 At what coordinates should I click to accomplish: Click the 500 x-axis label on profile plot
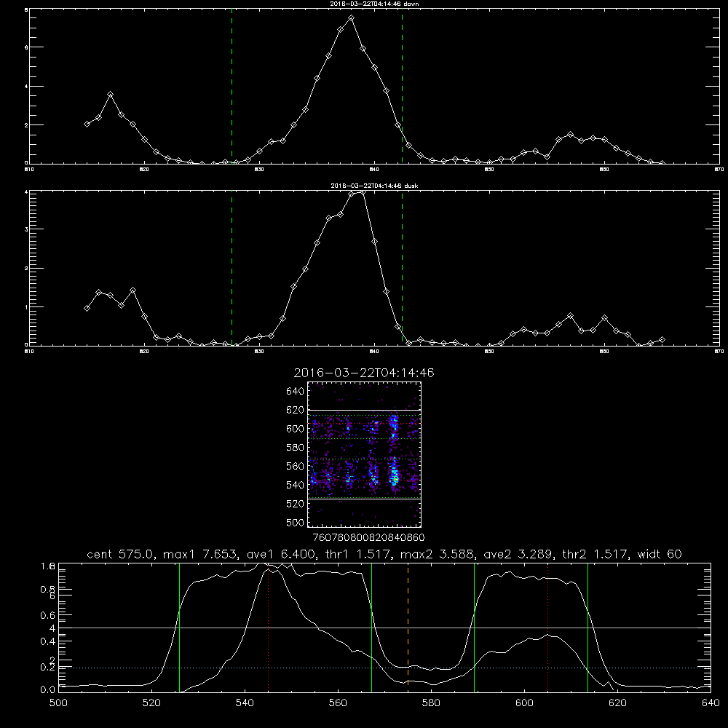(x=58, y=703)
